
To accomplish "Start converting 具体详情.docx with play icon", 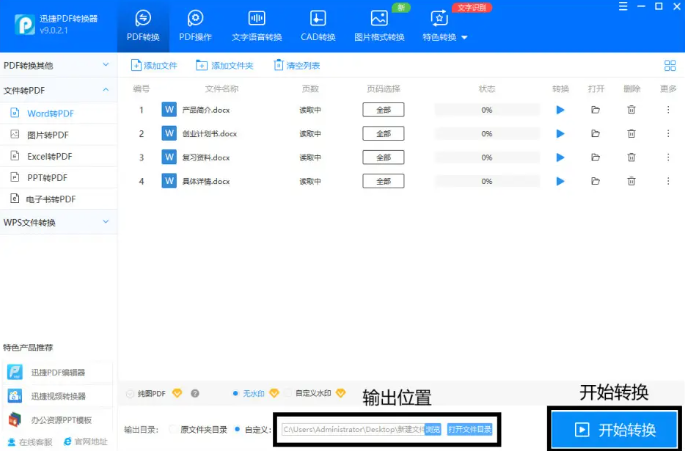I will (560, 181).
